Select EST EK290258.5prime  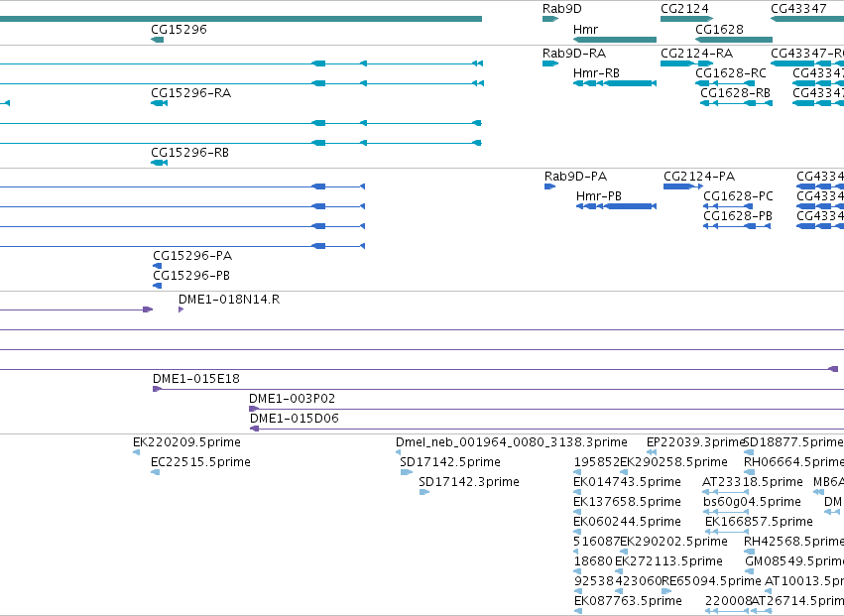(673, 462)
